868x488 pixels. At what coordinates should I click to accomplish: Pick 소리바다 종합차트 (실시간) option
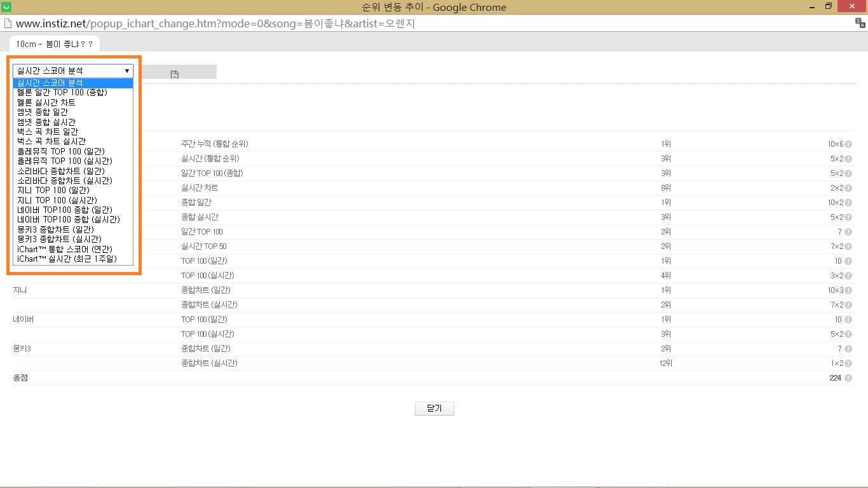[73, 180]
